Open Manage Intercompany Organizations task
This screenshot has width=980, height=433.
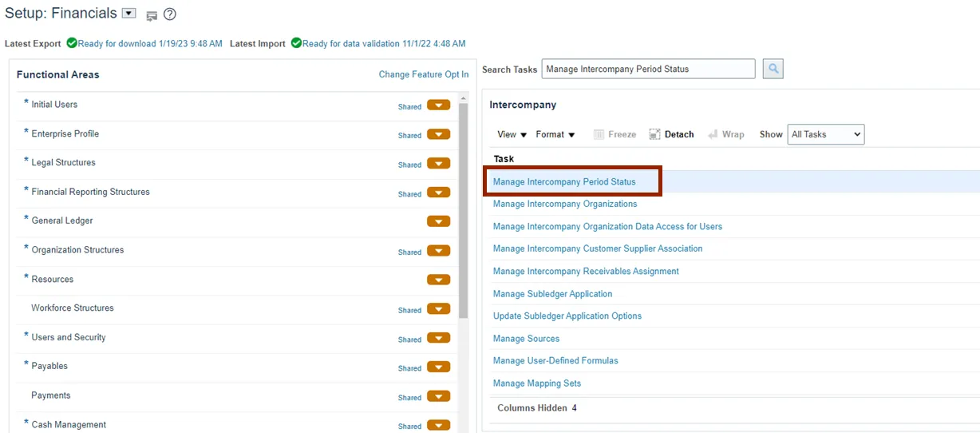click(x=564, y=204)
